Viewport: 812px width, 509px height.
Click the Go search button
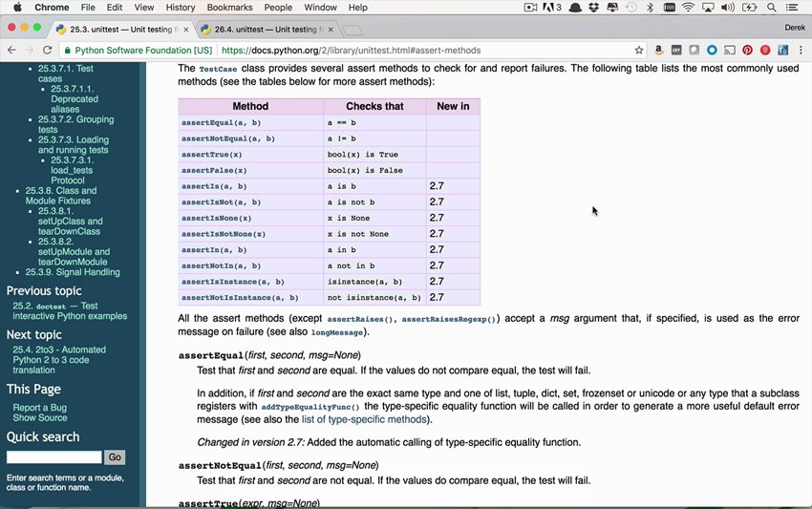(x=115, y=457)
